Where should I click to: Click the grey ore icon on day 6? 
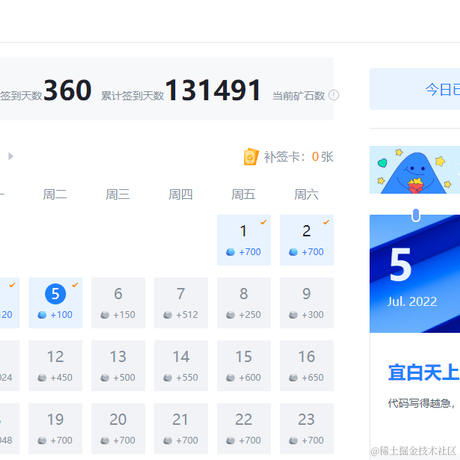pyautogui.click(x=105, y=315)
